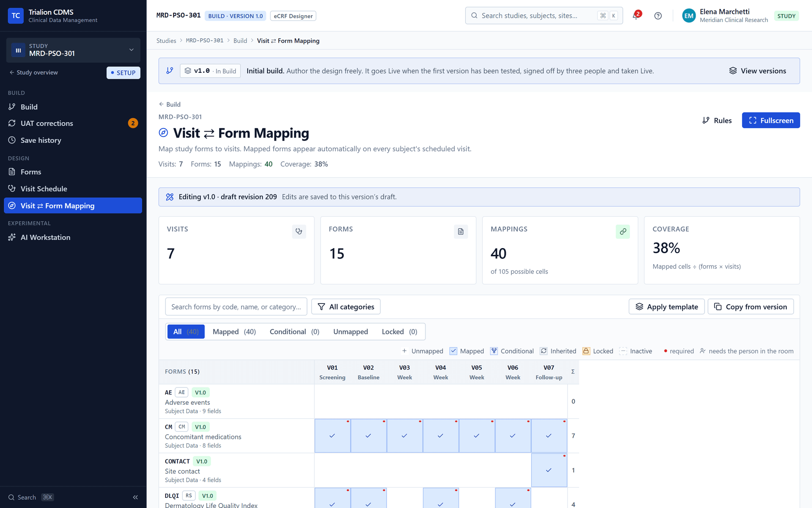Toggle the DLQI mapping for V02 Baseline

368,498
